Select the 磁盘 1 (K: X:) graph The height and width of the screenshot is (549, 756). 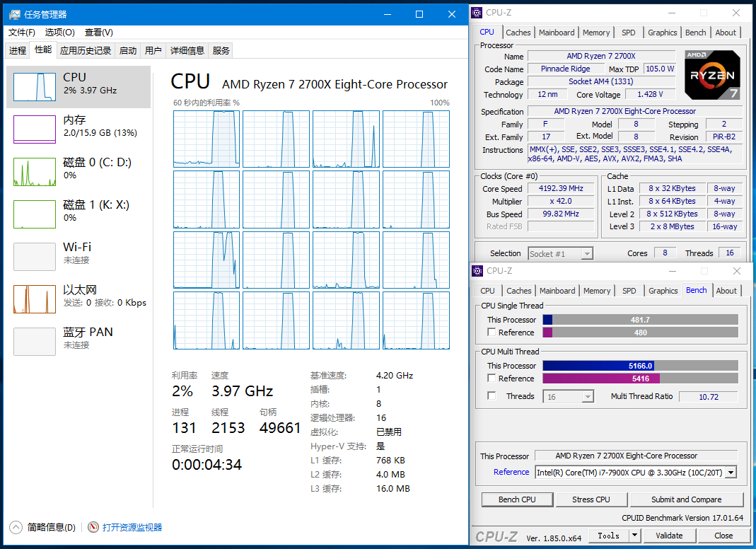(35, 214)
